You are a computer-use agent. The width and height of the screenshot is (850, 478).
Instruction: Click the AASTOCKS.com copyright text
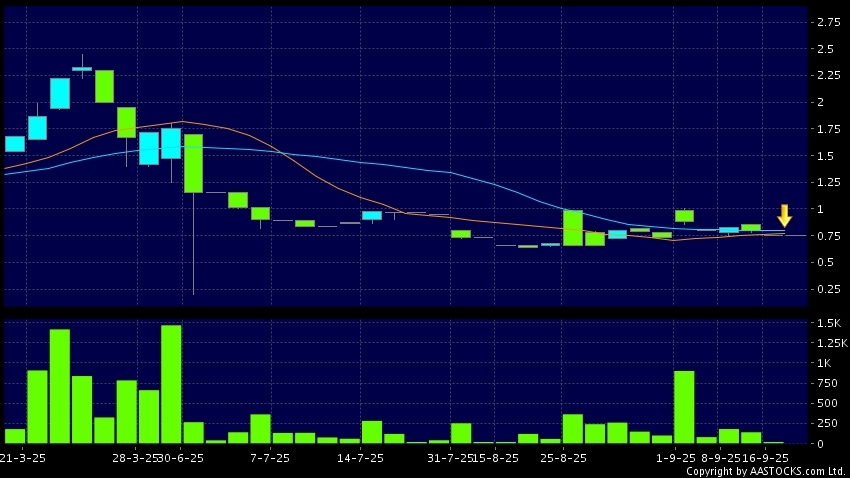pos(767,471)
